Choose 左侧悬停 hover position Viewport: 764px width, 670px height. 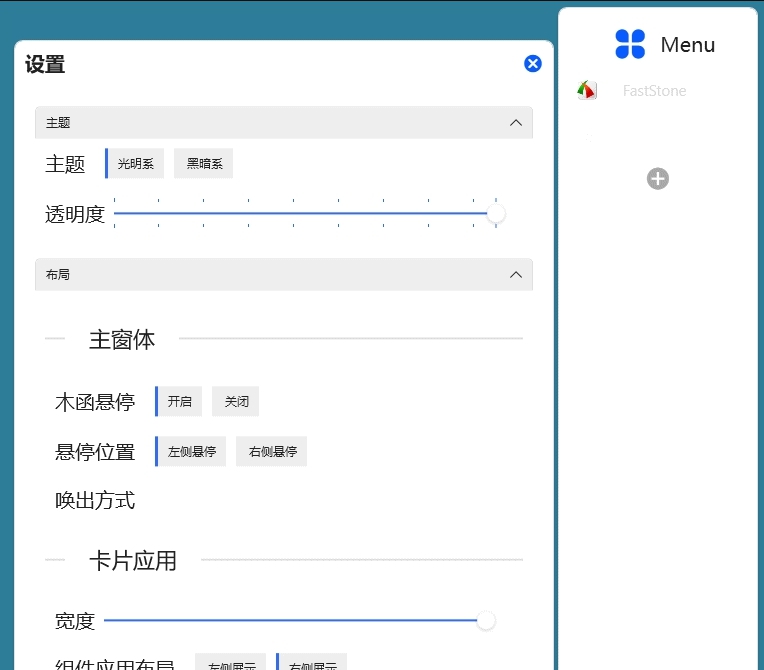(x=191, y=452)
